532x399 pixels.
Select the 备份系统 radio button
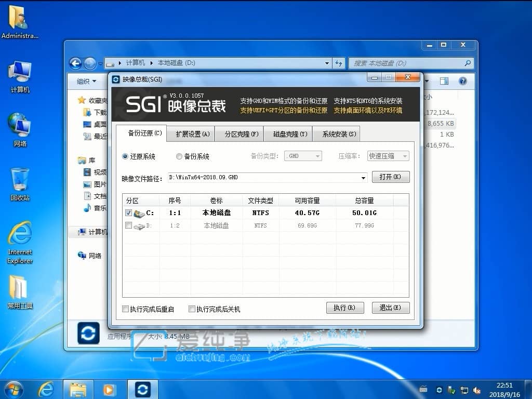tap(179, 156)
